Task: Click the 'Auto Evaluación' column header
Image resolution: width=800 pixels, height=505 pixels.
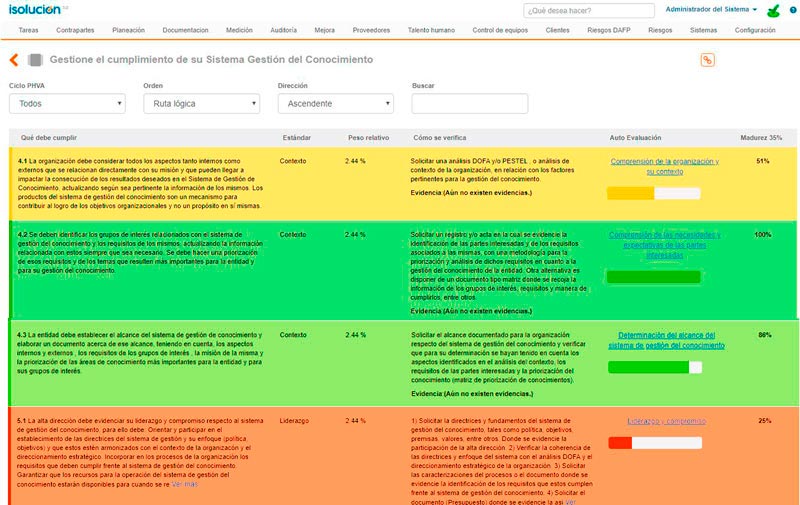Action: 635,138
